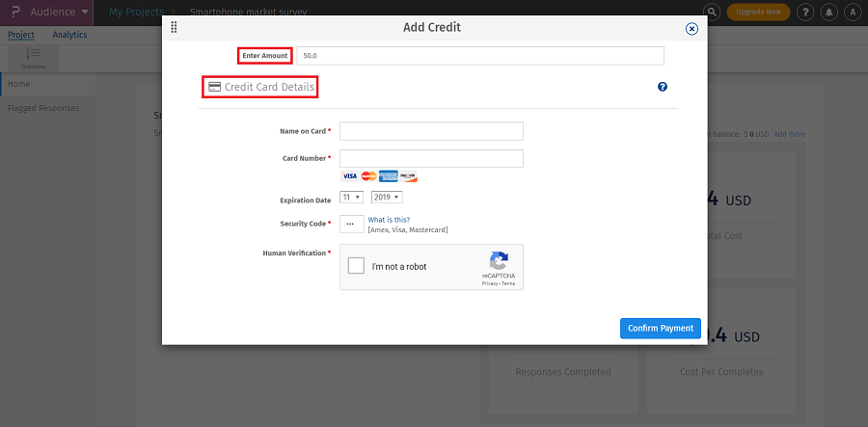Click the Add more balance link
Screen dimensions: 868x427
(x=789, y=134)
